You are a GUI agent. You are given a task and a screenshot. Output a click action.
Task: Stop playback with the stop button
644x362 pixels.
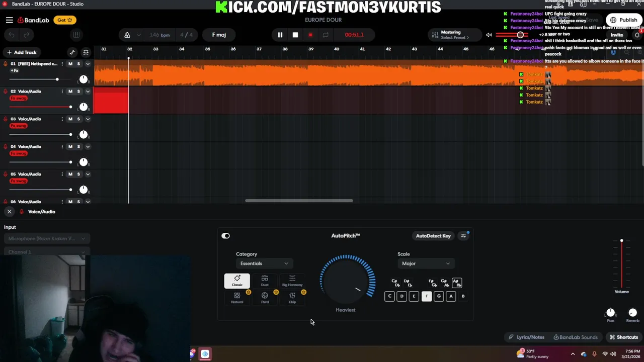tap(295, 35)
